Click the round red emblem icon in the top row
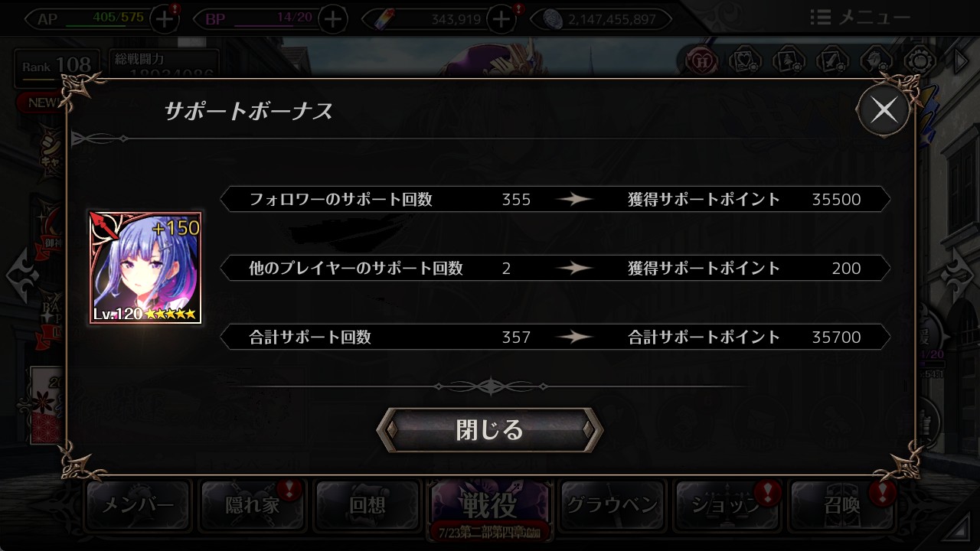 (701, 61)
